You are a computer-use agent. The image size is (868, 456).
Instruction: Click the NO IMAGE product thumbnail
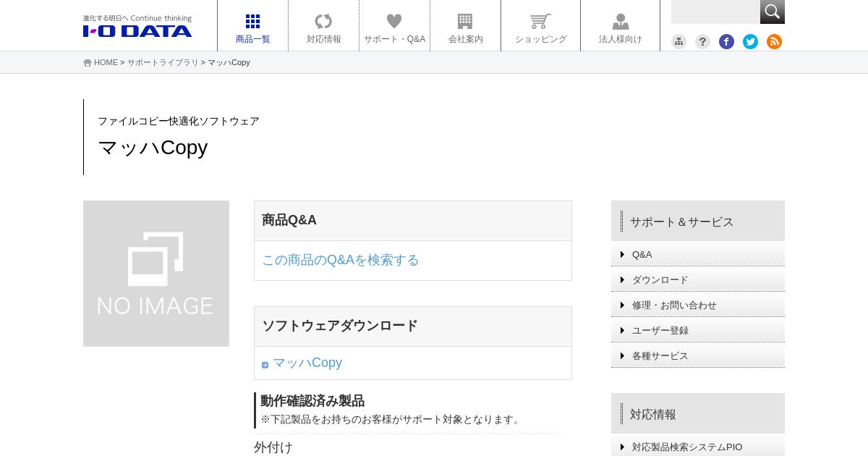click(156, 274)
